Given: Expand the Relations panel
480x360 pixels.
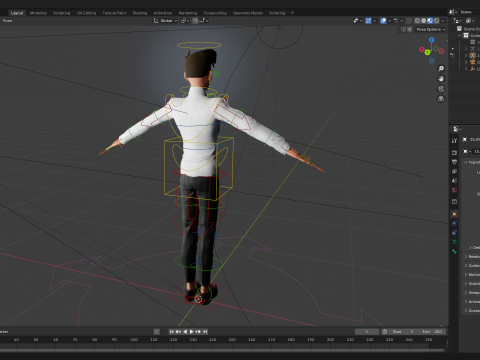Looking at the screenshot, I should click(x=466, y=256).
